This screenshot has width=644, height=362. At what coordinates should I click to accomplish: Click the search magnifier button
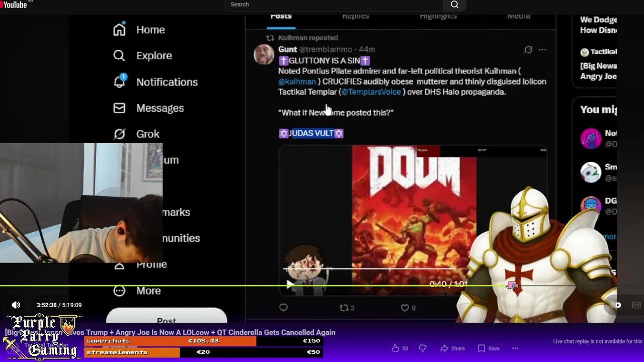click(454, 5)
